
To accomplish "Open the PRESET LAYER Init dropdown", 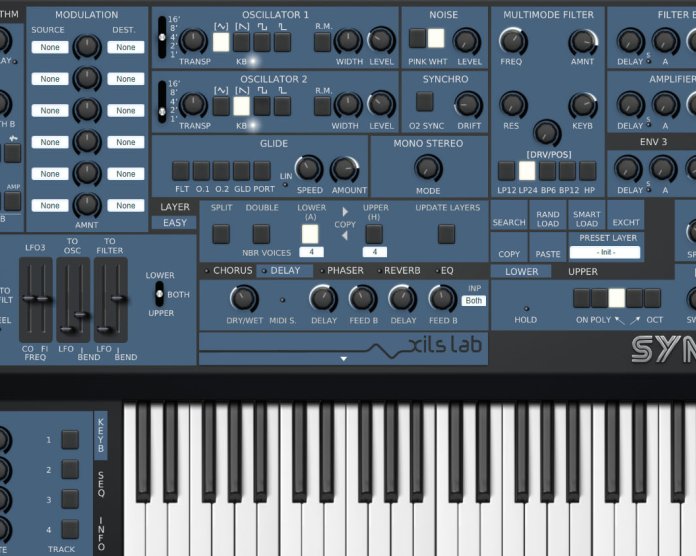I will [x=605, y=252].
